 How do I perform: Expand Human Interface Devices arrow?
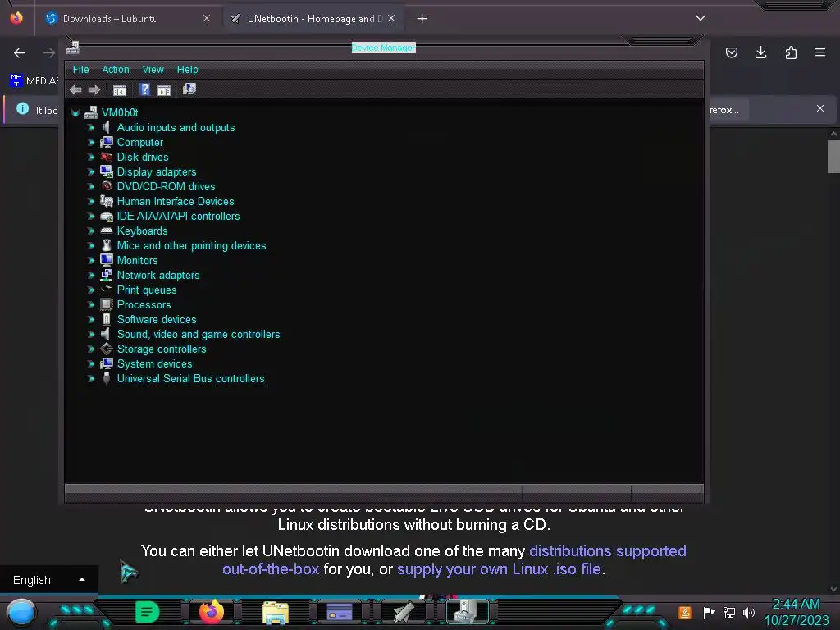pos(90,202)
